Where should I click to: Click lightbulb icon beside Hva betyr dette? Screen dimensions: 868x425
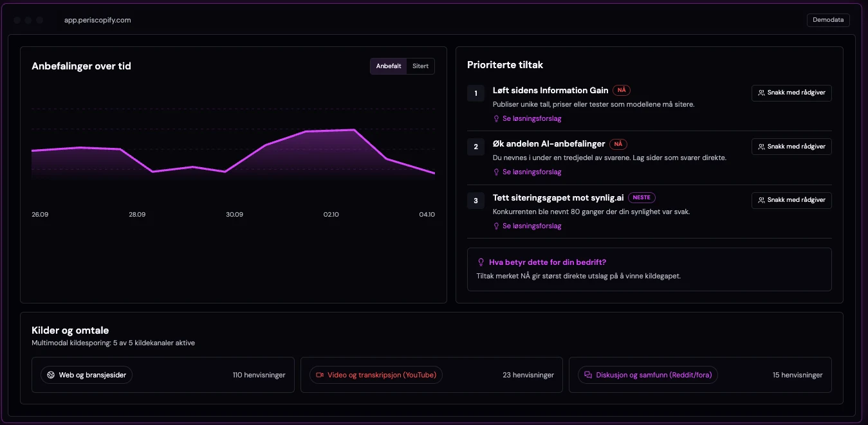[481, 262]
